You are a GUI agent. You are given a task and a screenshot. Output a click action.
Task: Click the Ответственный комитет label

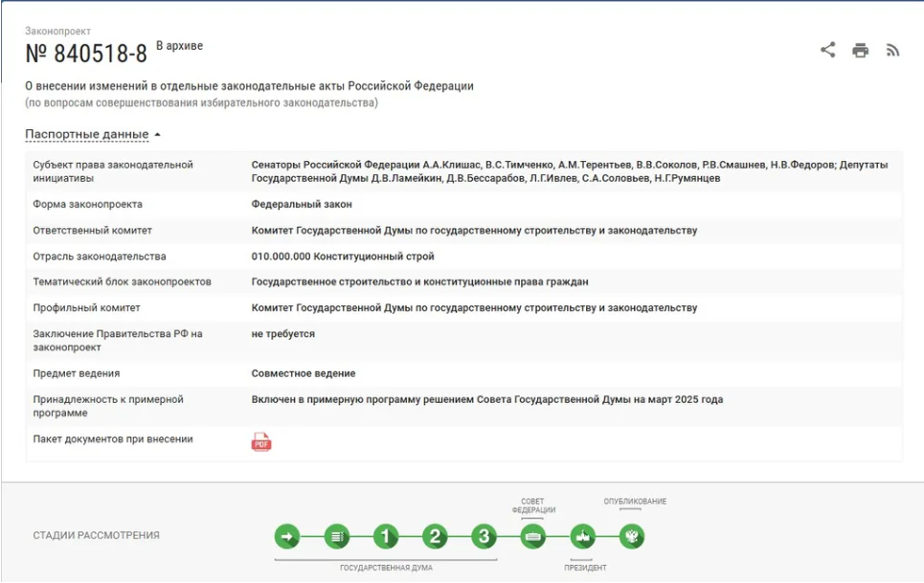coord(93,231)
